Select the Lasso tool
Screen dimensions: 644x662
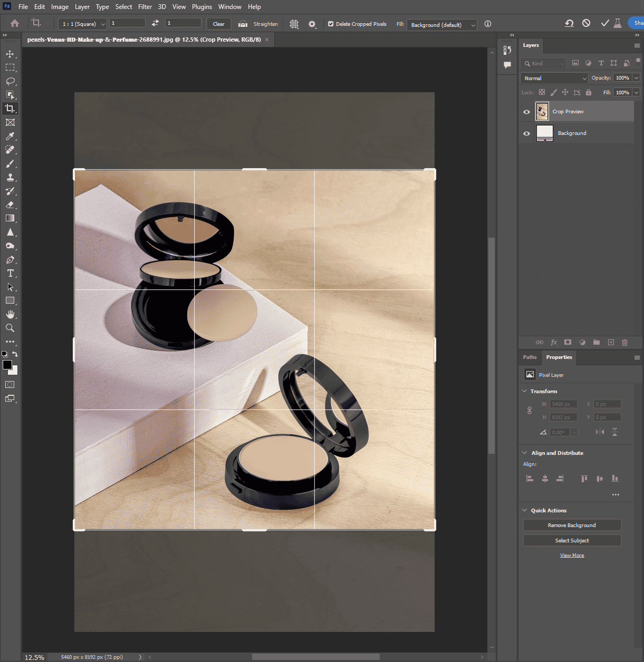pos(10,81)
